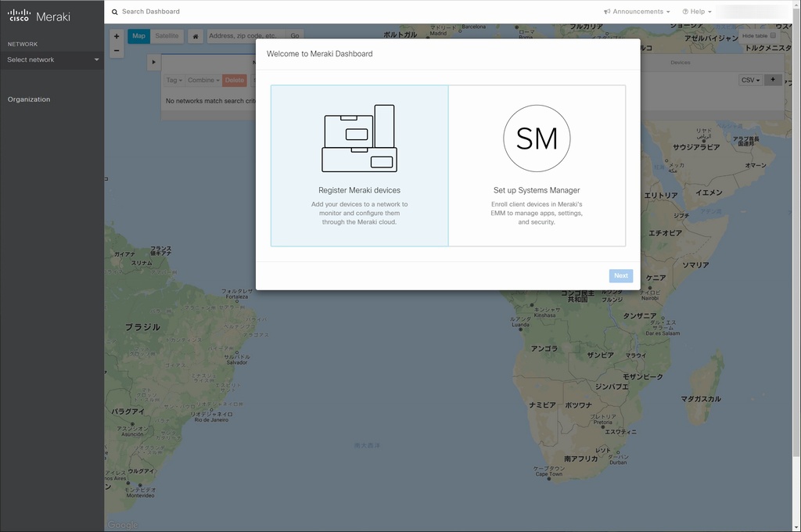Screen dimensions: 801x532
Task: Click the Devices column header
Action: pyautogui.click(x=680, y=63)
